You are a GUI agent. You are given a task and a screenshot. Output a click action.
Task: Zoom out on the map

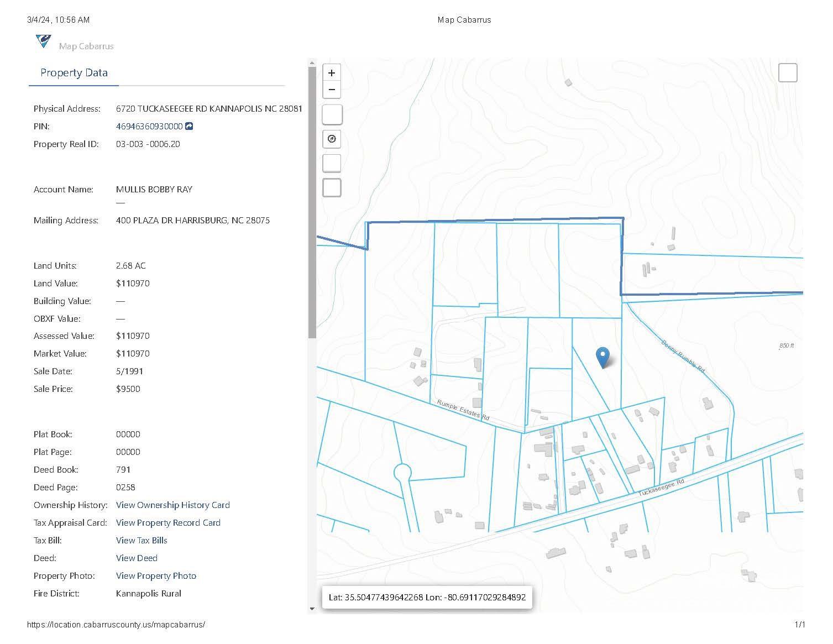pyautogui.click(x=332, y=90)
